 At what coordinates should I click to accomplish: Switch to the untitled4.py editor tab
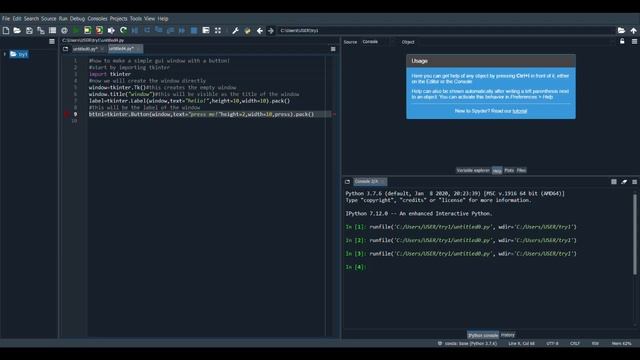tap(121, 49)
